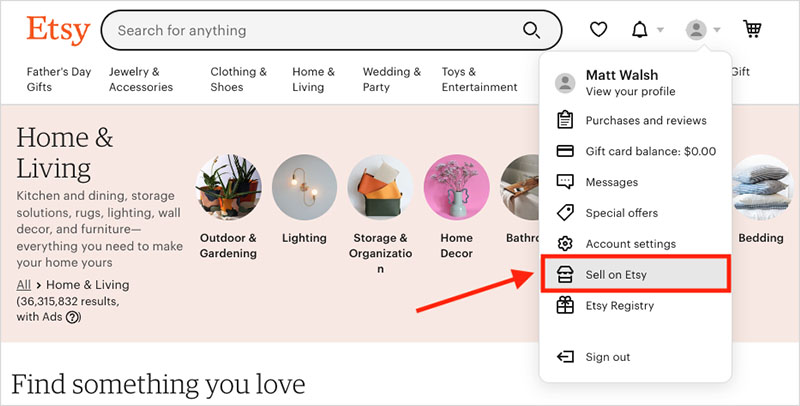Viewport: 800px width, 406px height.
Task: Open Bedding pillows thumbnail
Action: point(763,187)
